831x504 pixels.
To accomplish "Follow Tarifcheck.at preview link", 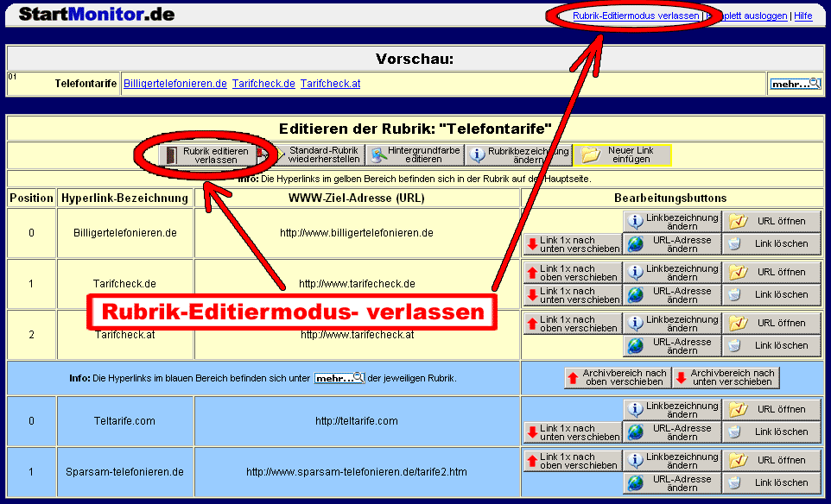I will 330,84.
